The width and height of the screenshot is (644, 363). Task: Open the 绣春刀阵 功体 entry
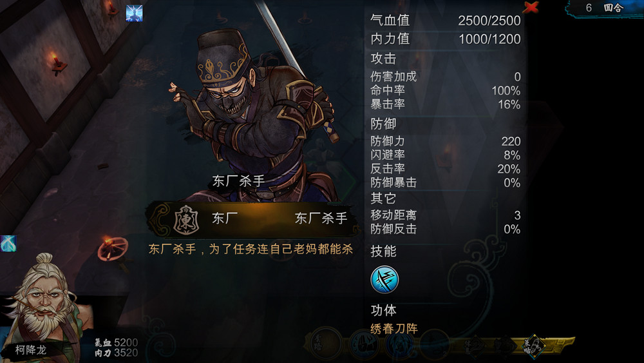pyautogui.click(x=394, y=328)
